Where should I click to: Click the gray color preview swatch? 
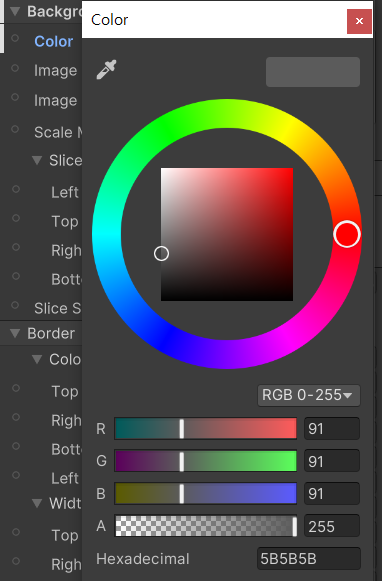click(x=313, y=72)
